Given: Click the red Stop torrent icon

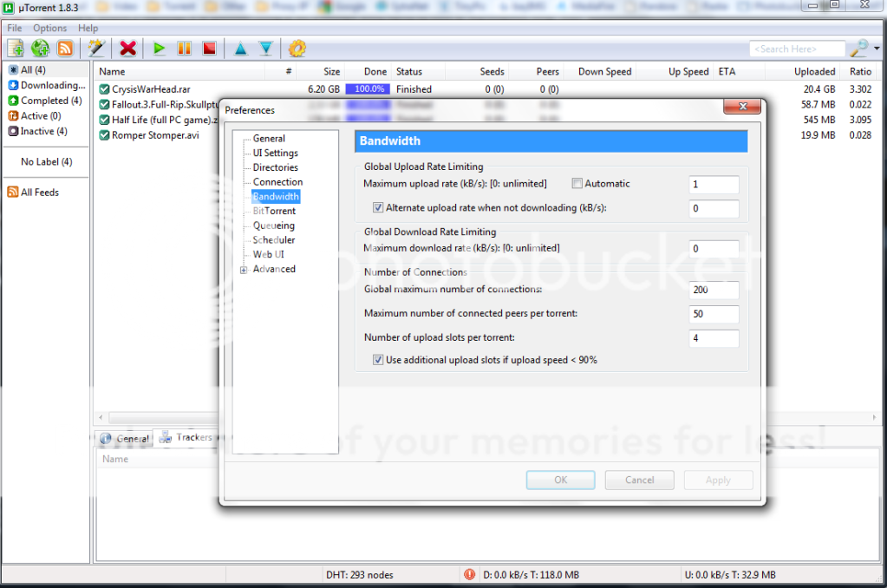Looking at the screenshot, I should 209,49.
